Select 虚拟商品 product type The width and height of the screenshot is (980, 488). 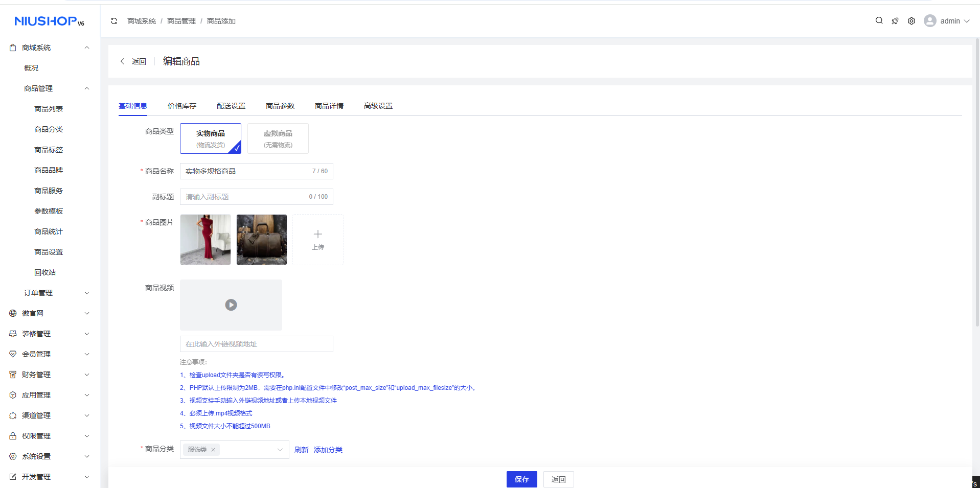coord(278,138)
